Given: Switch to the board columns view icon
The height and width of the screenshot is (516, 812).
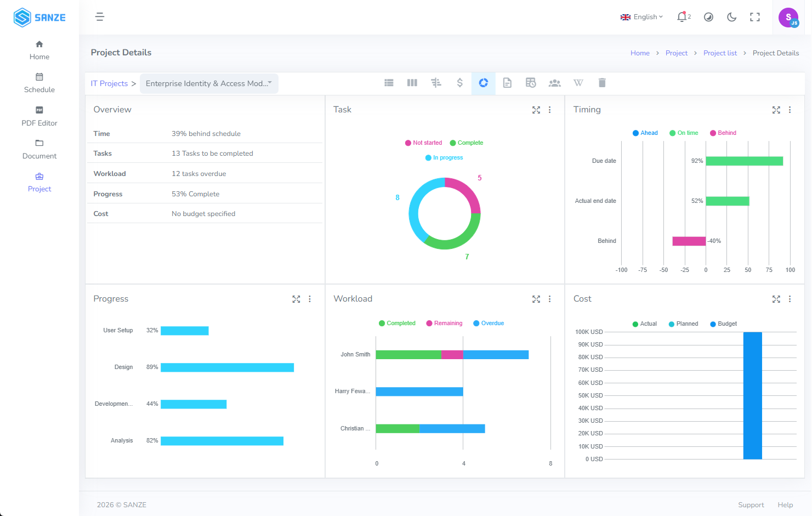Looking at the screenshot, I should 412,83.
